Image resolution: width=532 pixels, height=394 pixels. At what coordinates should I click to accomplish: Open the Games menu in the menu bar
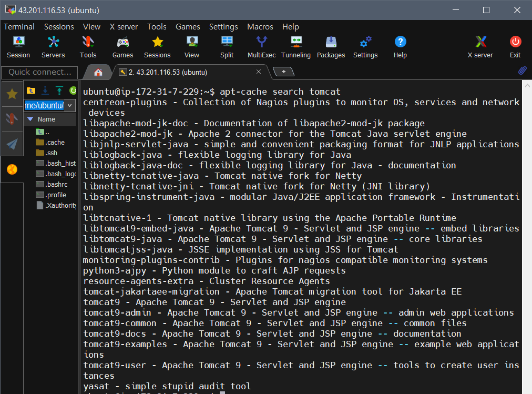188,26
